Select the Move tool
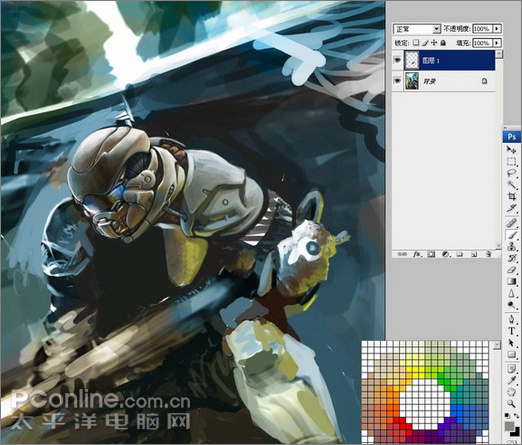522x445 pixels. tap(511, 150)
